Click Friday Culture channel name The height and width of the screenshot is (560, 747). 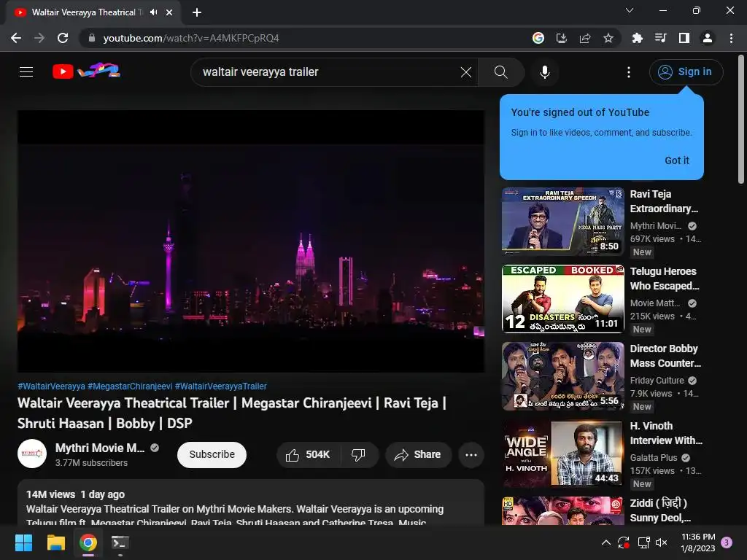click(x=657, y=381)
